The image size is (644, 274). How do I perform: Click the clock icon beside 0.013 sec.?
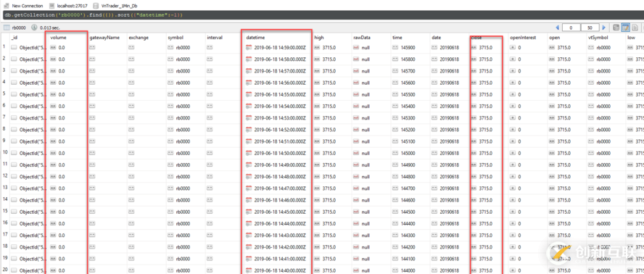(x=34, y=28)
